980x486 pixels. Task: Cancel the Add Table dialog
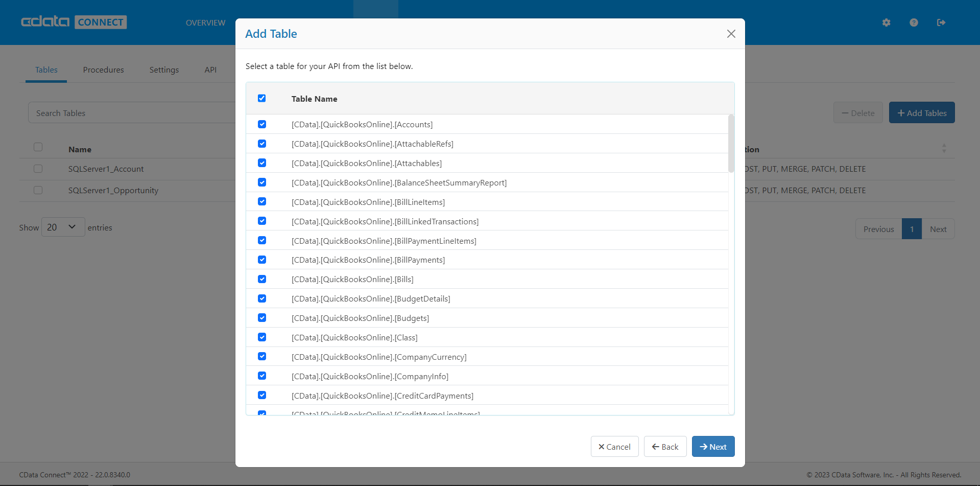coord(614,447)
